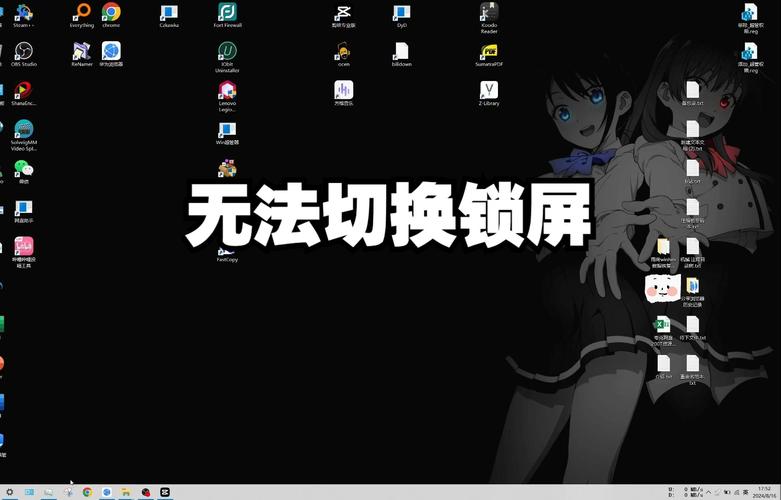Open the blue globe browser in taskbar
Image resolution: width=781 pixels, height=500 pixels.
click(107, 492)
